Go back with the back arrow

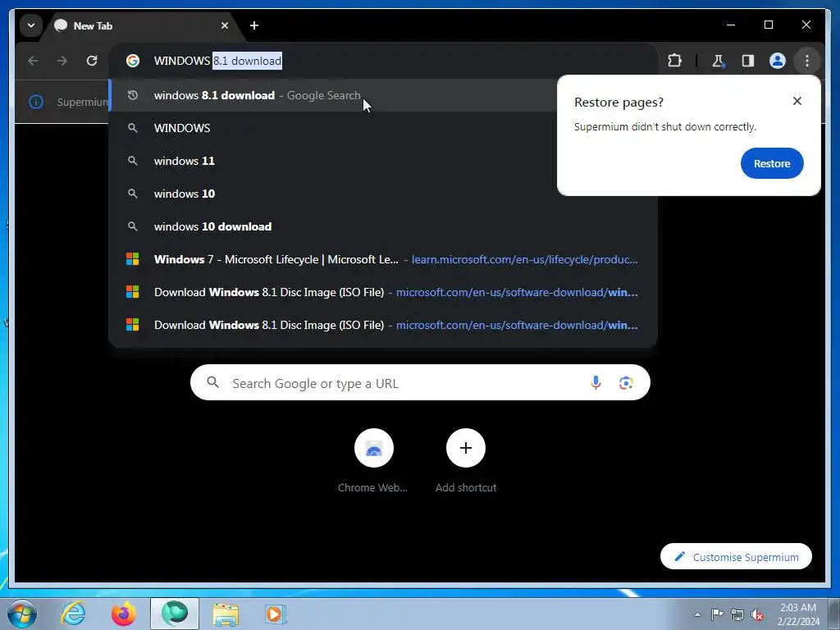point(33,61)
